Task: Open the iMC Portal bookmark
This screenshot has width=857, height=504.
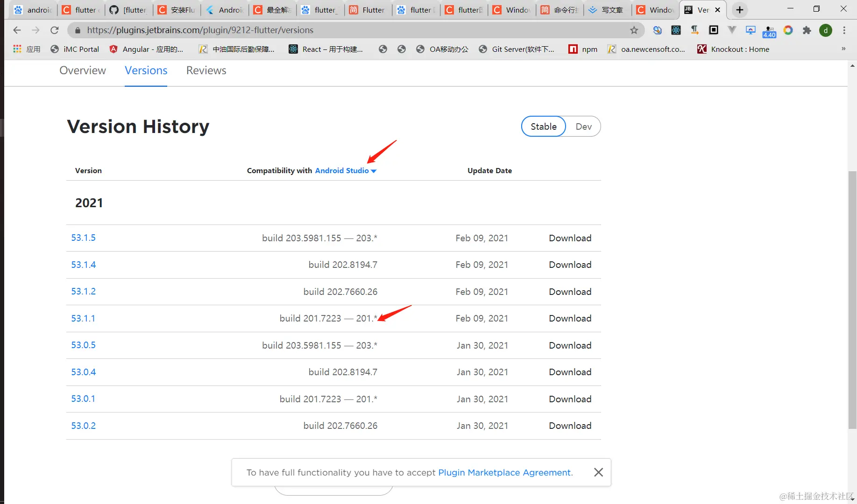Action: (x=75, y=49)
